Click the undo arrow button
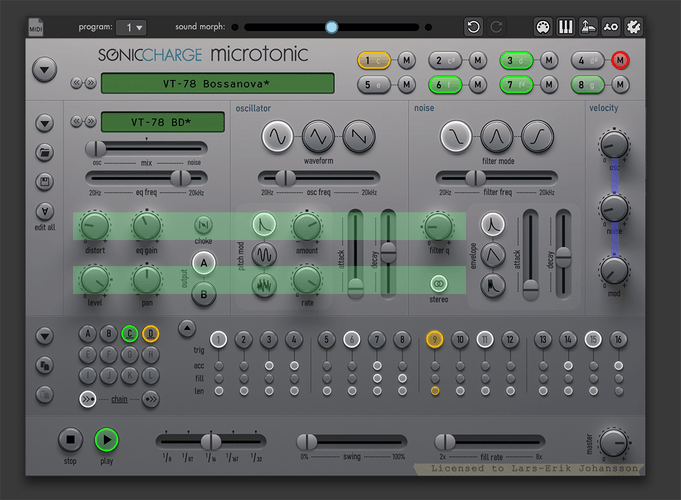 click(473, 27)
